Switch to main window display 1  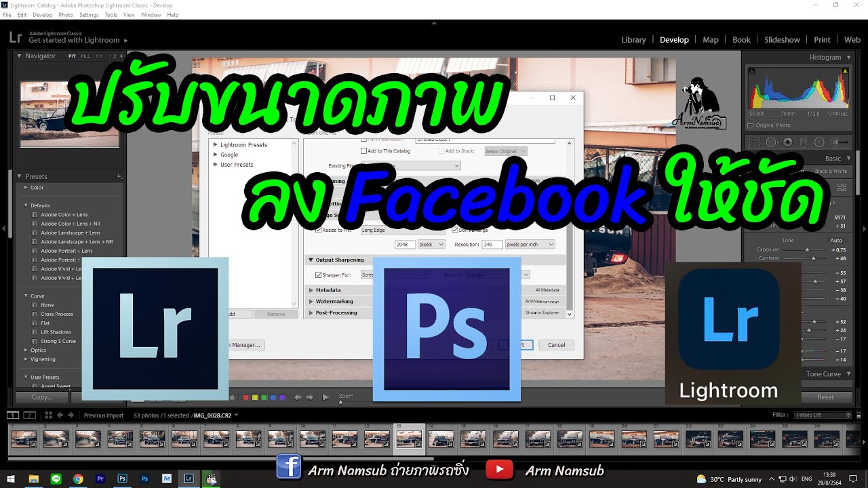point(13,415)
